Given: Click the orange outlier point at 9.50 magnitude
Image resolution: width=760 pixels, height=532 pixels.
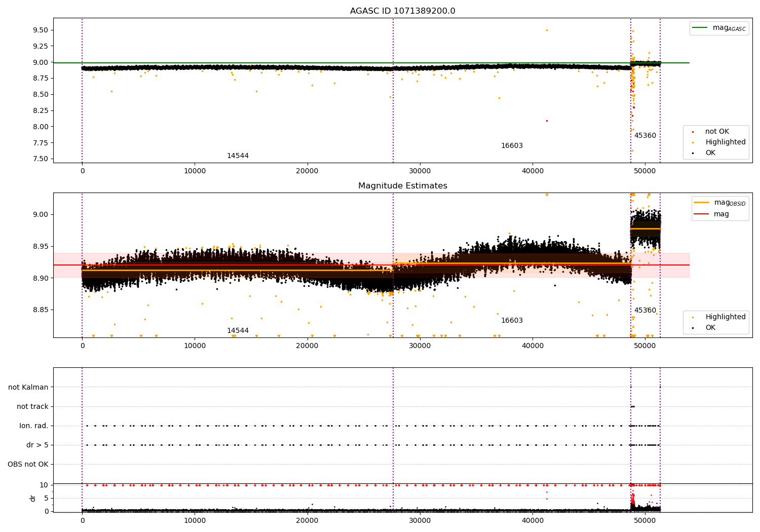Looking at the screenshot, I should pyautogui.click(x=547, y=30).
